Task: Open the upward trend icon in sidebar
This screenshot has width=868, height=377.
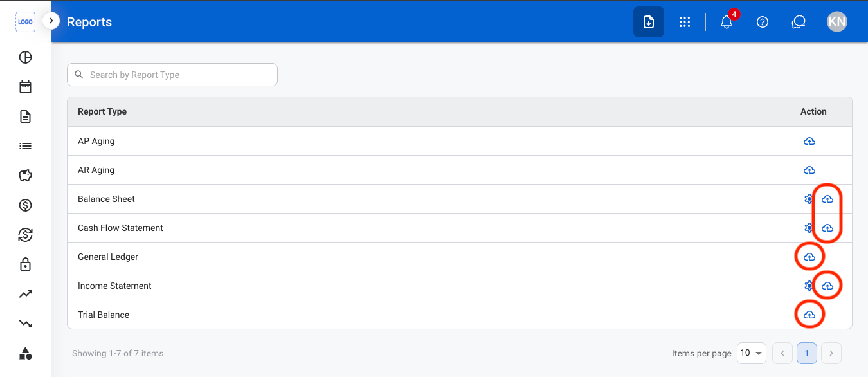Action: point(25,294)
